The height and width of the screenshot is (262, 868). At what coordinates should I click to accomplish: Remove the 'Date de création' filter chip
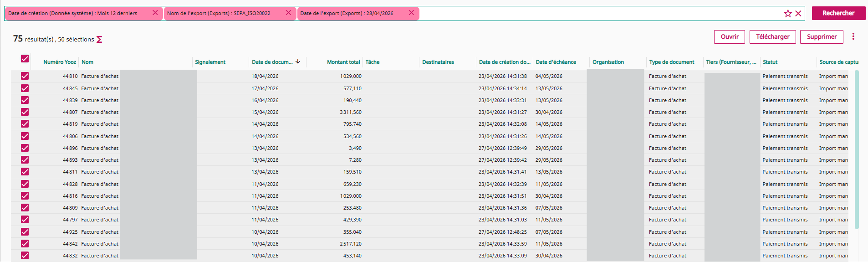pos(155,13)
